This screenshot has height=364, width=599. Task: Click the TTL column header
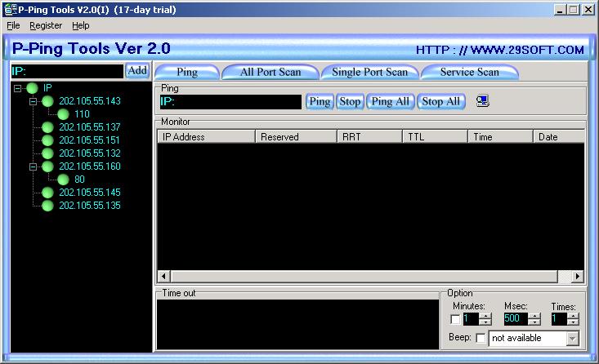[x=435, y=136]
